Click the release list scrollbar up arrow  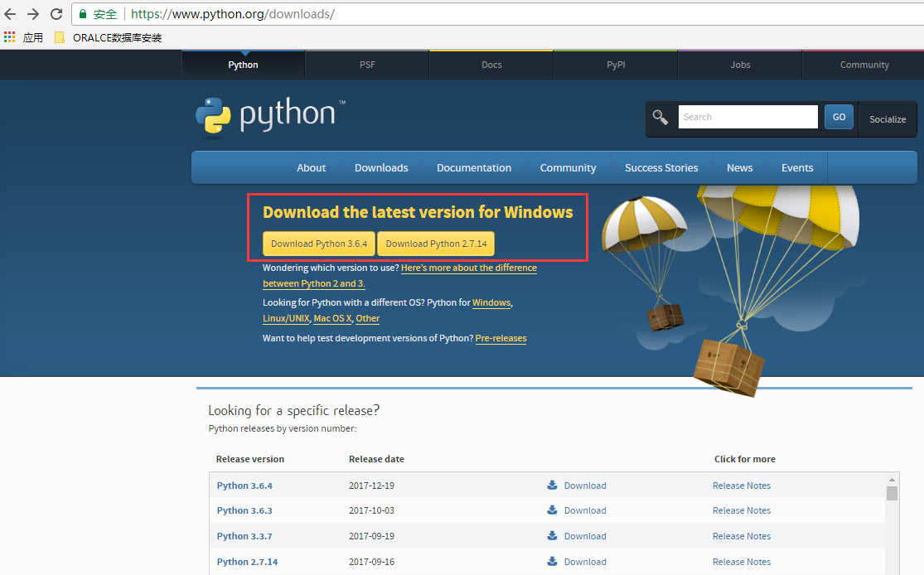(x=893, y=480)
